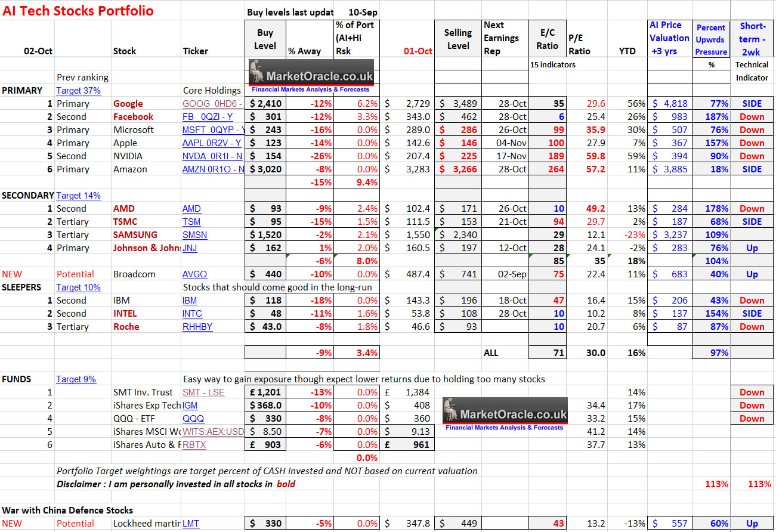This screenshot has width=776, height=532.
Task: Follow the JNJ ticker link
Action: point(190,248)
